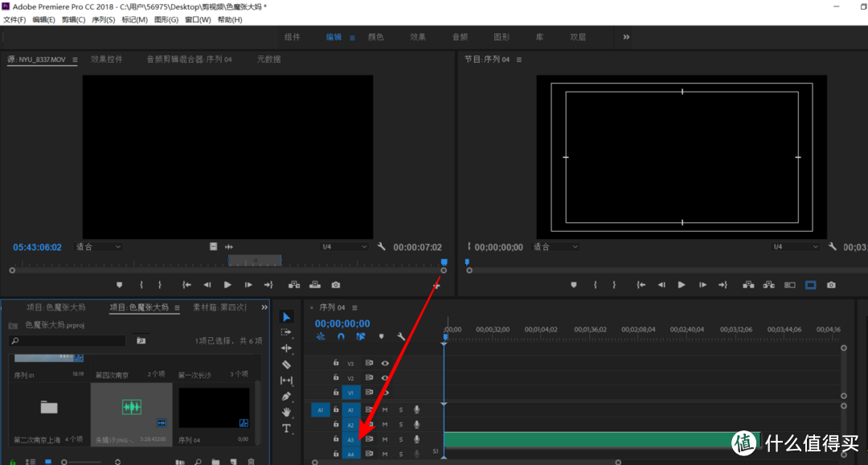Toggle snap magnet in timeline
Screen dimensions: 868x465
[x=341, y=336]
